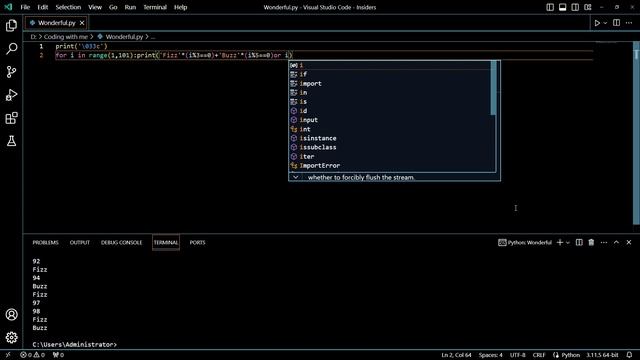Click the 'Coding with me' breadcrumb
Image resolution: width=640 pixels, height=360 pixels.
(66, 37)
